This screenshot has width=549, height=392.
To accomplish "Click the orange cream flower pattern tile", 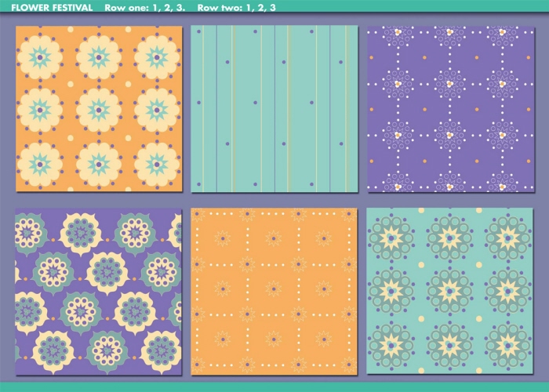I will tap(99, 108).
